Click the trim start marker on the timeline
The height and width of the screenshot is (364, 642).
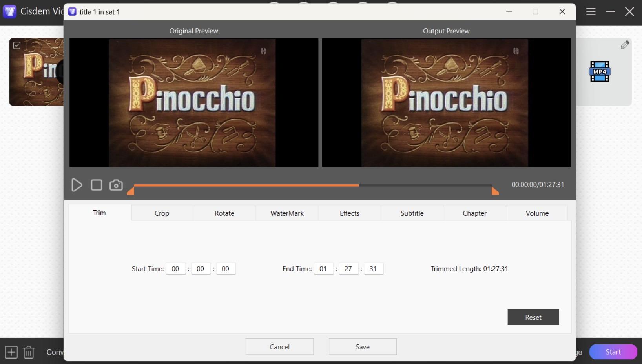(131, 191)
